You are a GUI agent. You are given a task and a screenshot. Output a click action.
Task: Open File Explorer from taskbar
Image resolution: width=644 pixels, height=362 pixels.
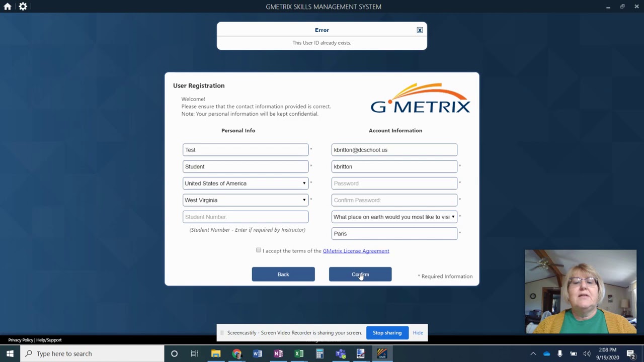pos(216,353)
